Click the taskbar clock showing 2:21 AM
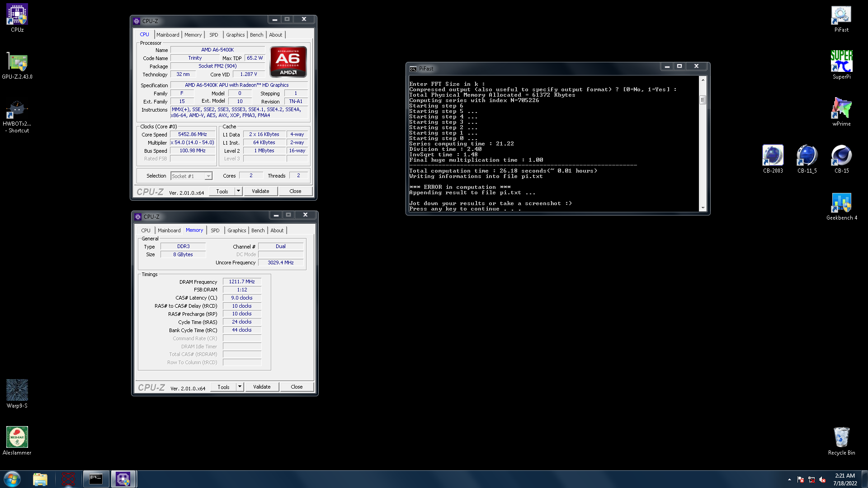868x488 pixels. (845, 479)
